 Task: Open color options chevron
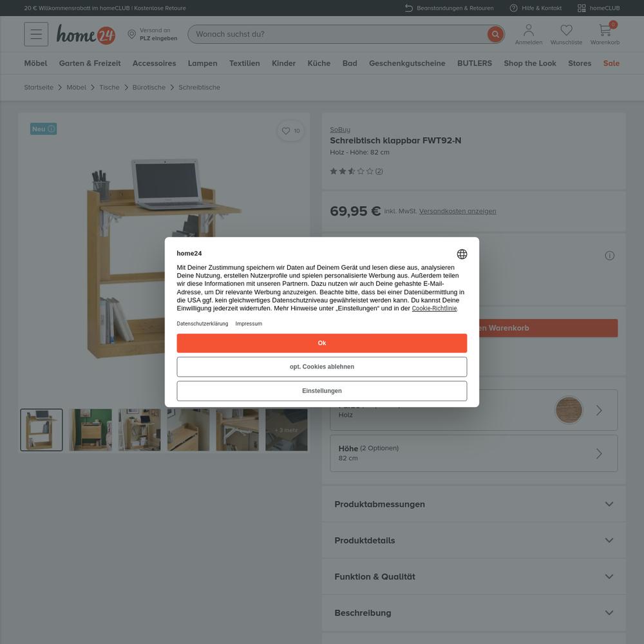click(599, 410)
